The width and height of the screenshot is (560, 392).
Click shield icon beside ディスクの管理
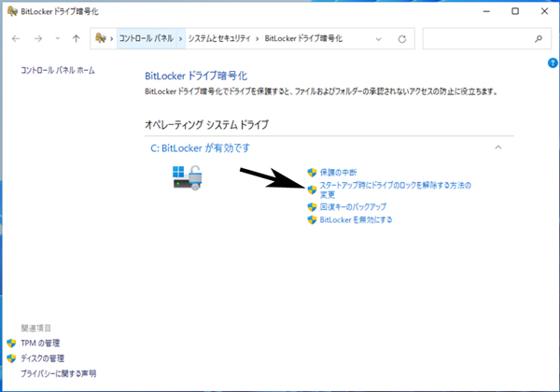11,358
